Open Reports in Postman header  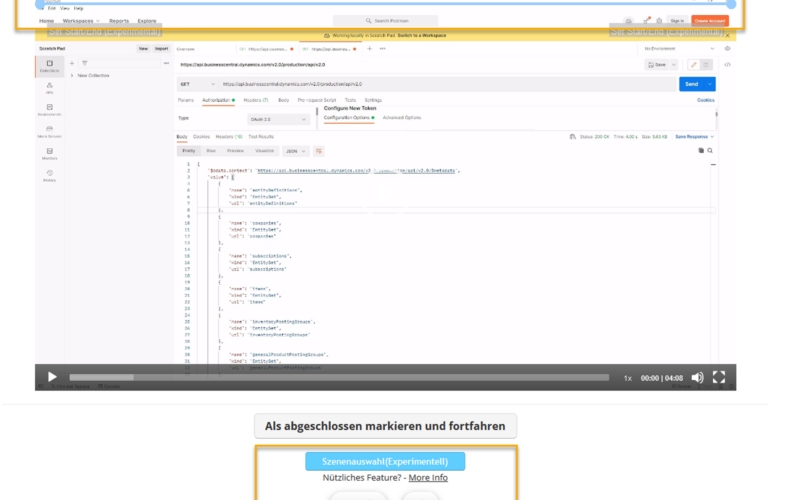point(119,21)
